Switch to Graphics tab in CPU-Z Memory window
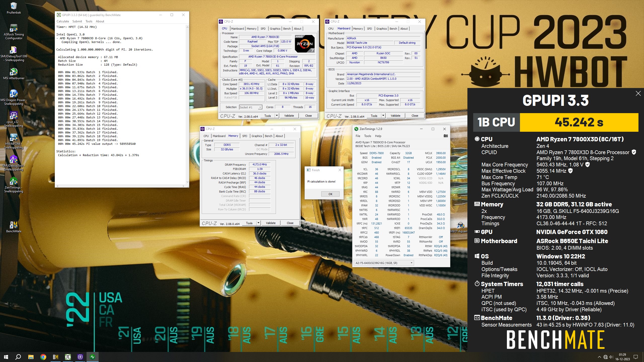Screen dimensions: 644x362 [257, 136]
